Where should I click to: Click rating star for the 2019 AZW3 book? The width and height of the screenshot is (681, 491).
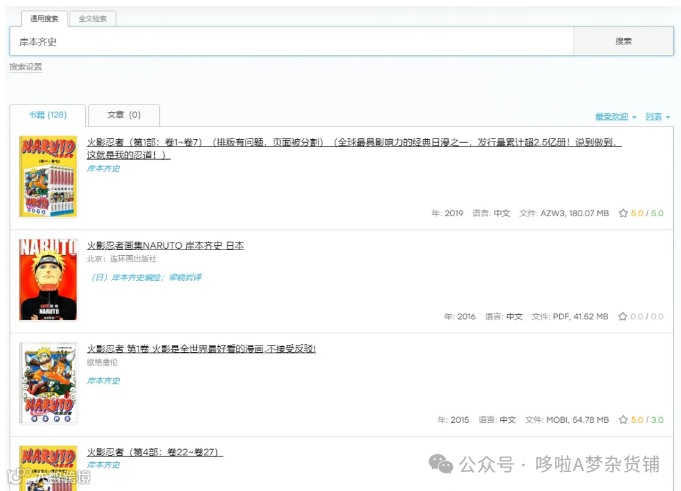(623, 213)
